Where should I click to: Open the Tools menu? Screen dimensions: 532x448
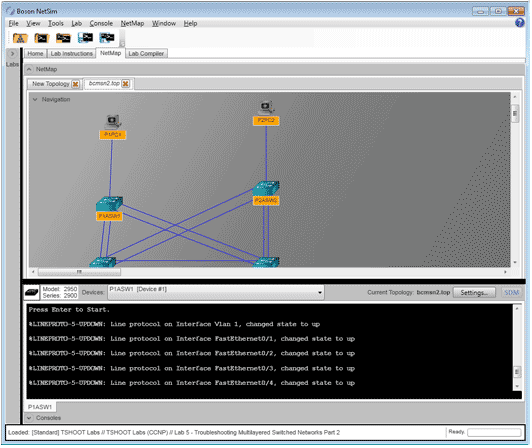click(56, 23)
